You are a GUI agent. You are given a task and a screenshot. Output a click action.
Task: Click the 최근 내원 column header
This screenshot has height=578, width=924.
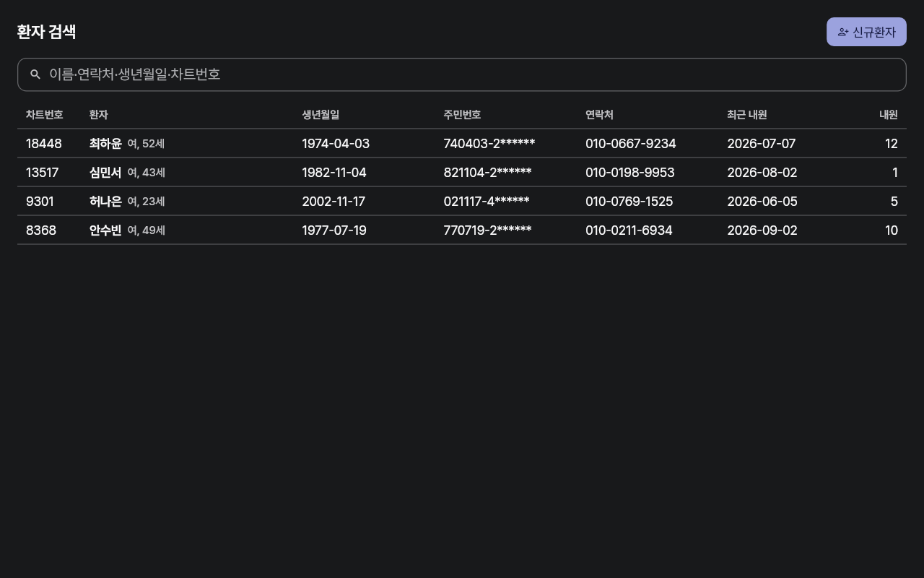click(747, 115)
